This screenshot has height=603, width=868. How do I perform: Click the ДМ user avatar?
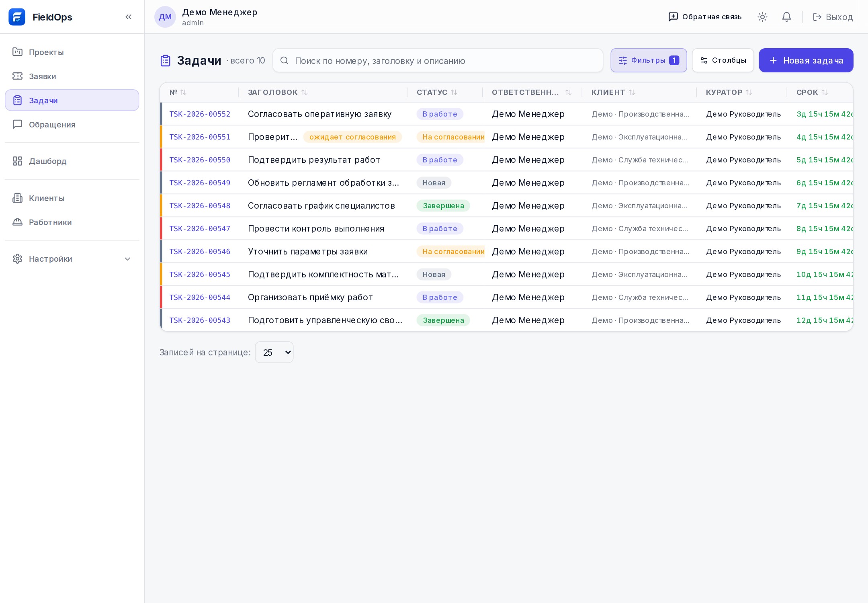pos(165,17)
